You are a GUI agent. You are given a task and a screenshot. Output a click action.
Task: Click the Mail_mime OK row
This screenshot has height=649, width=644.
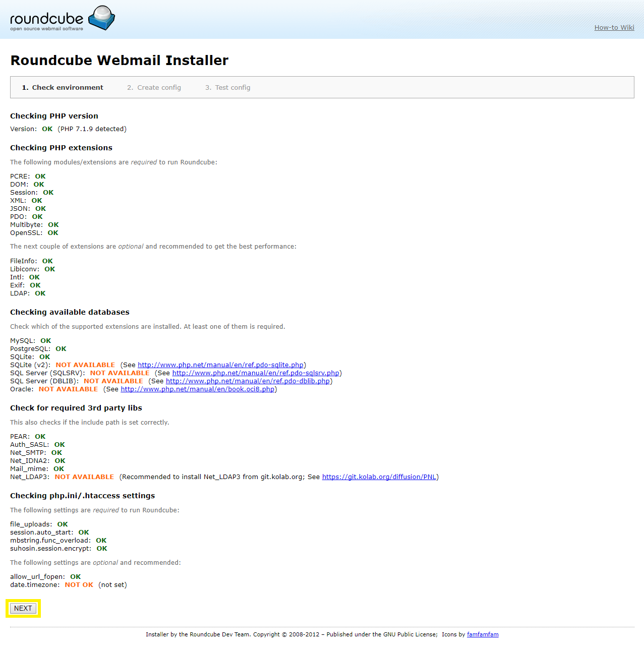37,469
